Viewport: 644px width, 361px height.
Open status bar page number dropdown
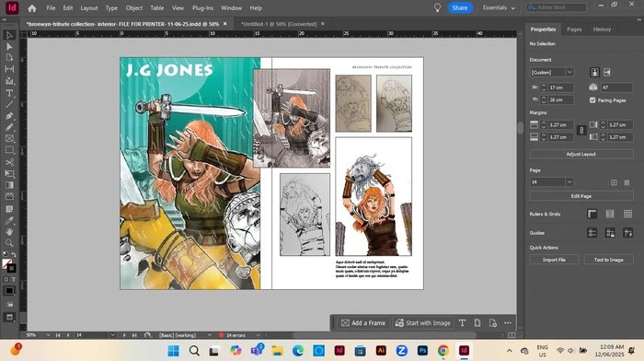click(x=112, y=335)
